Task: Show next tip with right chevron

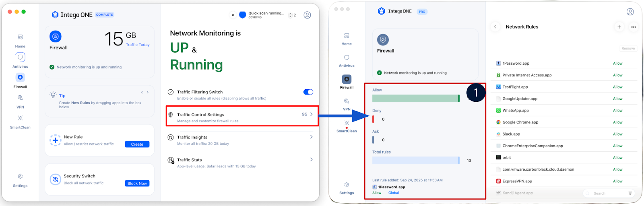Action: (x=148, y=92)
